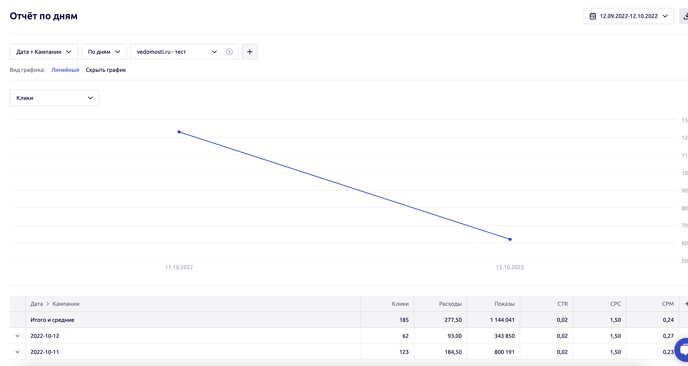This screenshot has width=688, height=366.
Task: Expand the 2022-10-11 row
Action: tap(18, 352)
